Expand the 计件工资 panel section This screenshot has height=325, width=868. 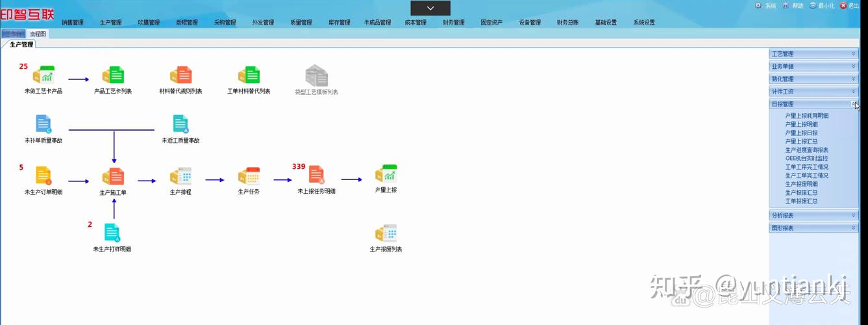point(813,92)
